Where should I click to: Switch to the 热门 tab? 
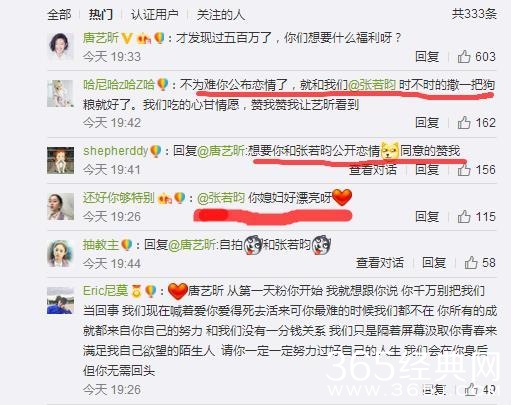[101, 15]
